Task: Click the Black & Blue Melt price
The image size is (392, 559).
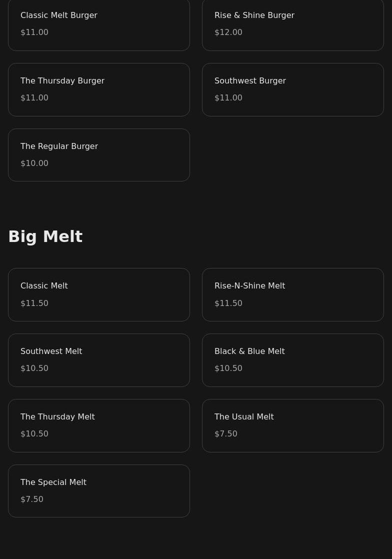Action: click(x=228, y=368)
